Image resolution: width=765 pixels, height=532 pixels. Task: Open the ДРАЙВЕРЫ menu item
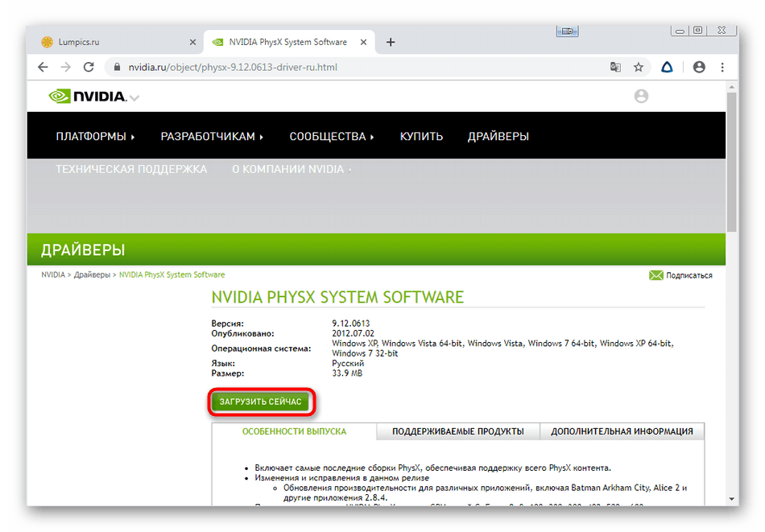point(498,137)
